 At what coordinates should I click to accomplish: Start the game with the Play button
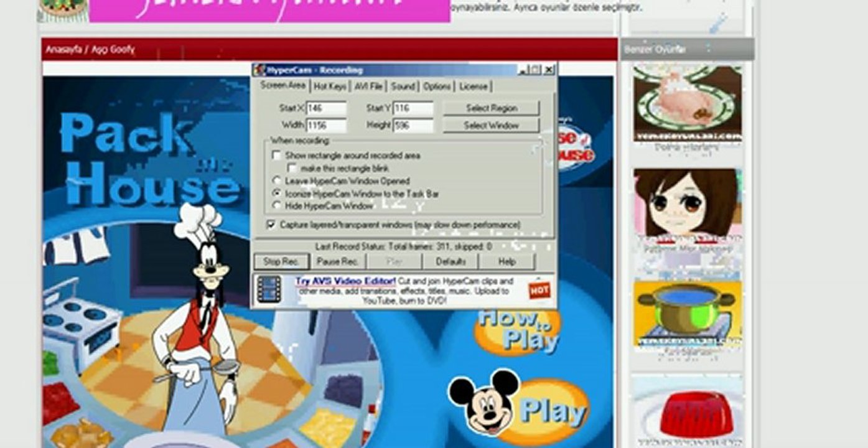click(554, 411)
